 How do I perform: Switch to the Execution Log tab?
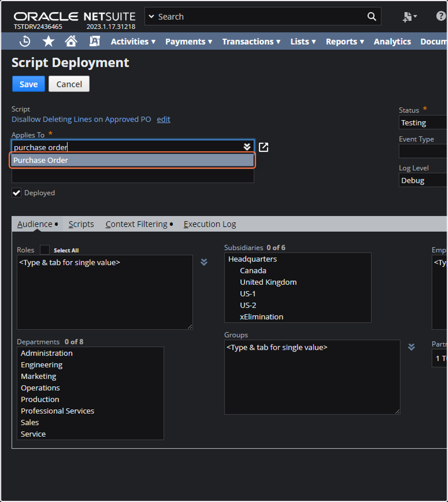point(209,224)
